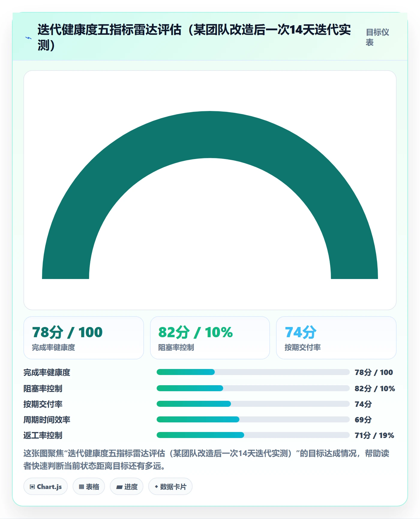Screen dimensions: 420x519
Task: Click the 表格 tag chip
Action: pyautogui.click(x=89, y=486)
